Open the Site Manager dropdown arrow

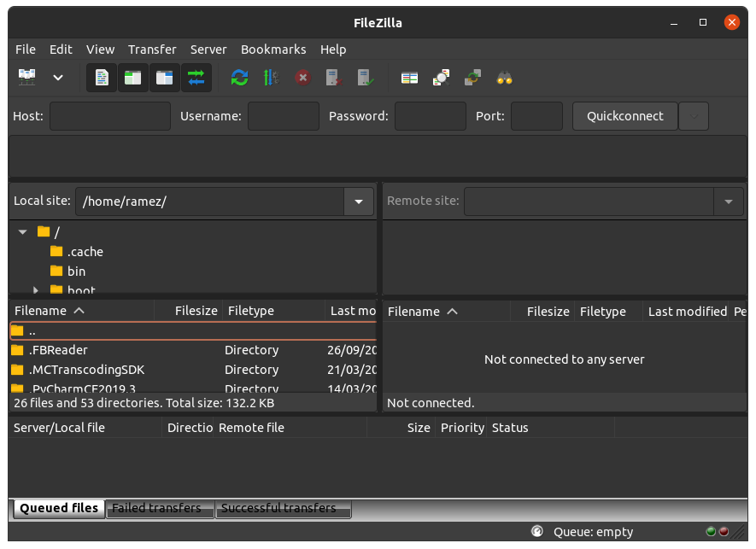[58, 78]
